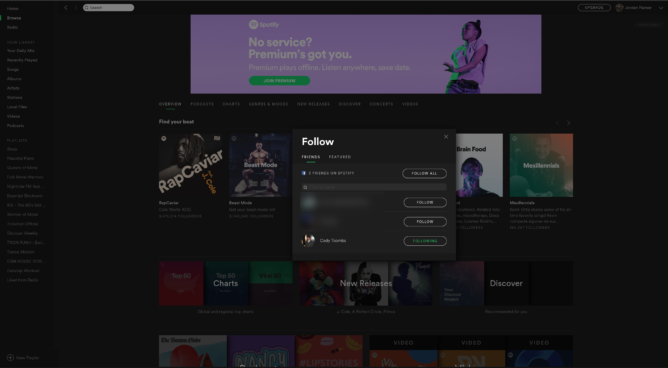Select the Charts tab

tap(231, 104)
